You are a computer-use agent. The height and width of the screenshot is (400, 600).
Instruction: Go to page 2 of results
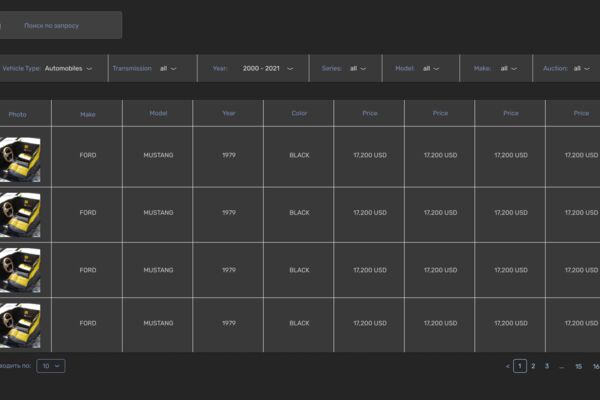pos(533,366)
